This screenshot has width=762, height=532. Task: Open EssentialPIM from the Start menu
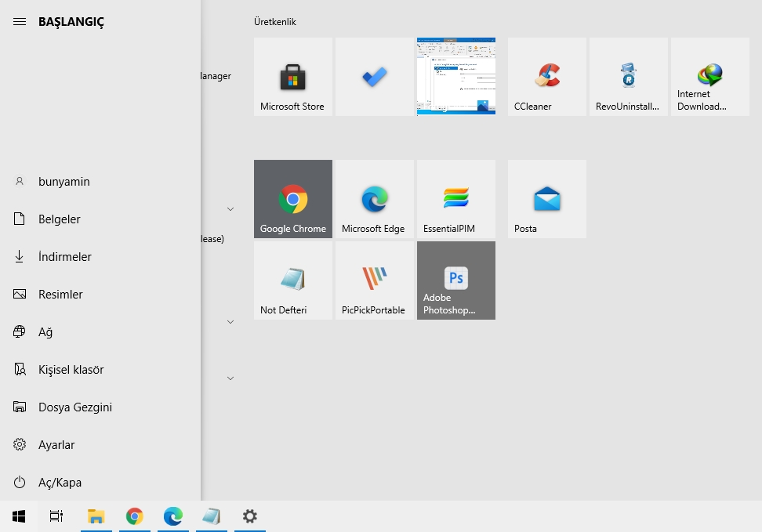pyautogui.click(x=455, y=198)
